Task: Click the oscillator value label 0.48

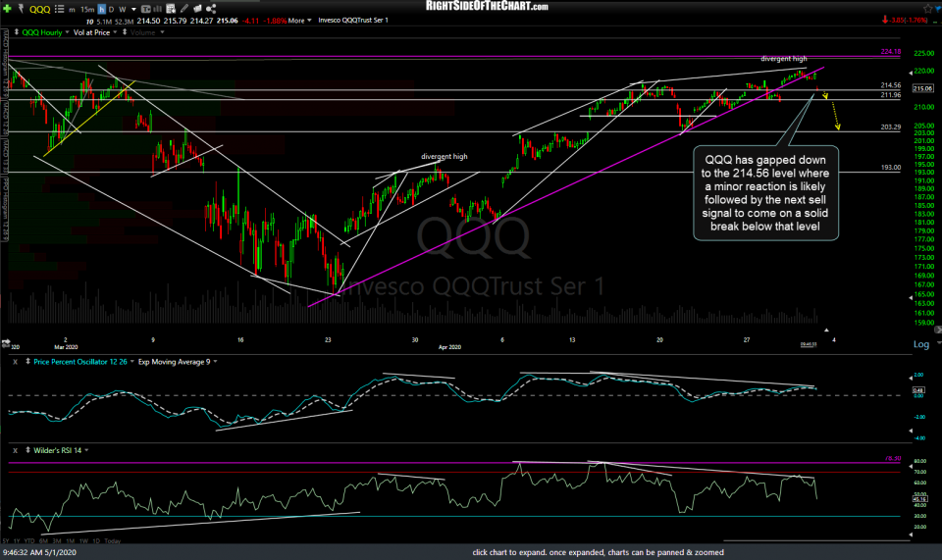Action: click(918, 390)
